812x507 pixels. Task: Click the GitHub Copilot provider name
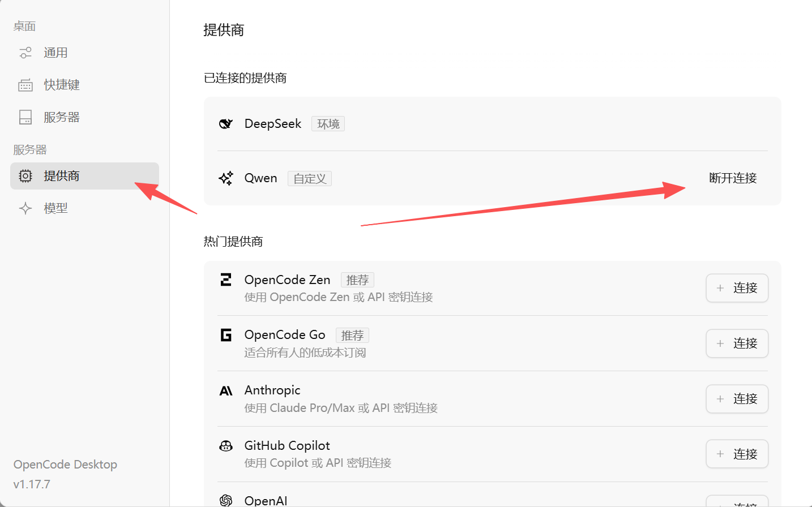point(287,446)
